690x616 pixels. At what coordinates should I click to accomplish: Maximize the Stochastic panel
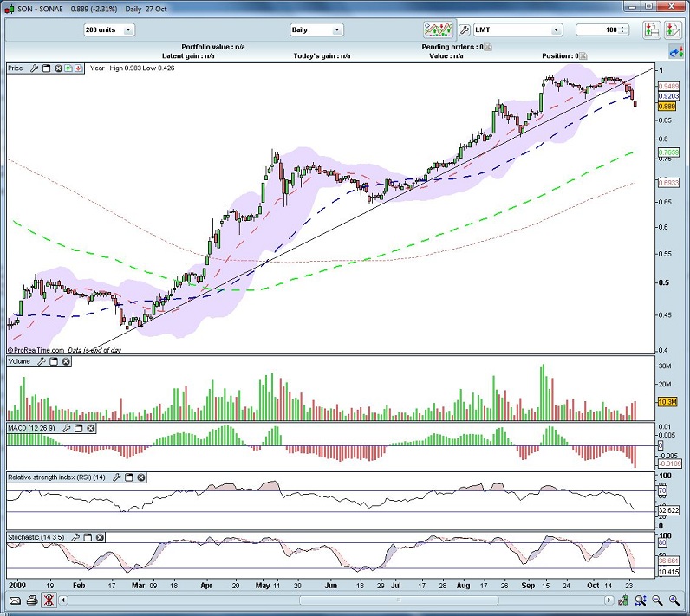[x=88, y=537]
